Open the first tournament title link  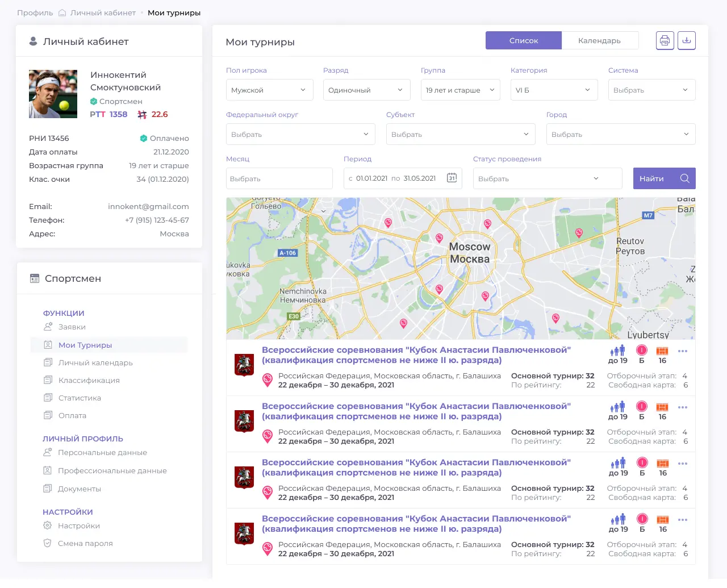[x=416, y=355]
